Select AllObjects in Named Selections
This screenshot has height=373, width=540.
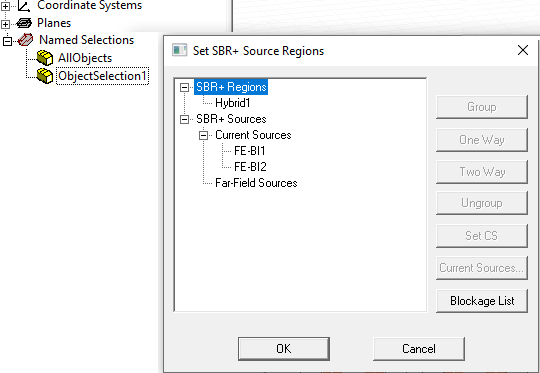[x=85, y=58]
